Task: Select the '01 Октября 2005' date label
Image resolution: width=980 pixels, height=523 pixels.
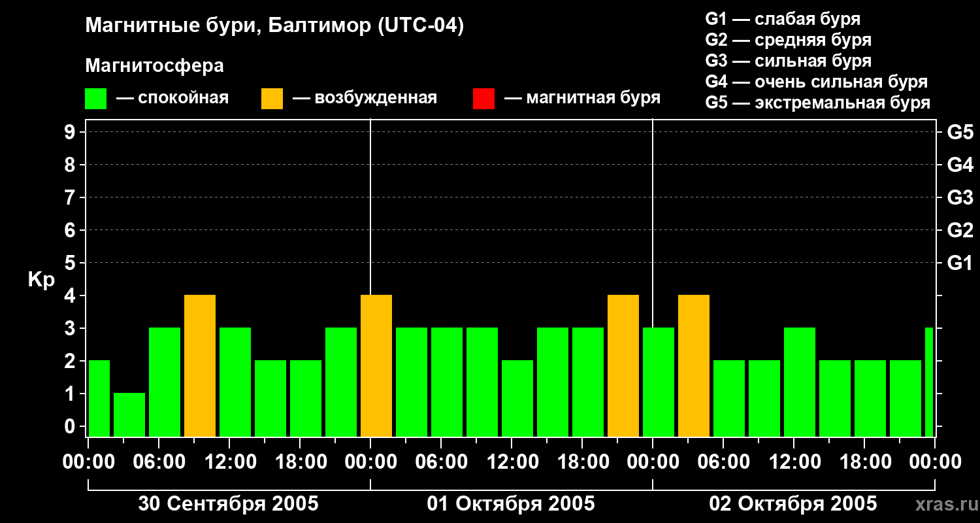Action: pos(511,504)
